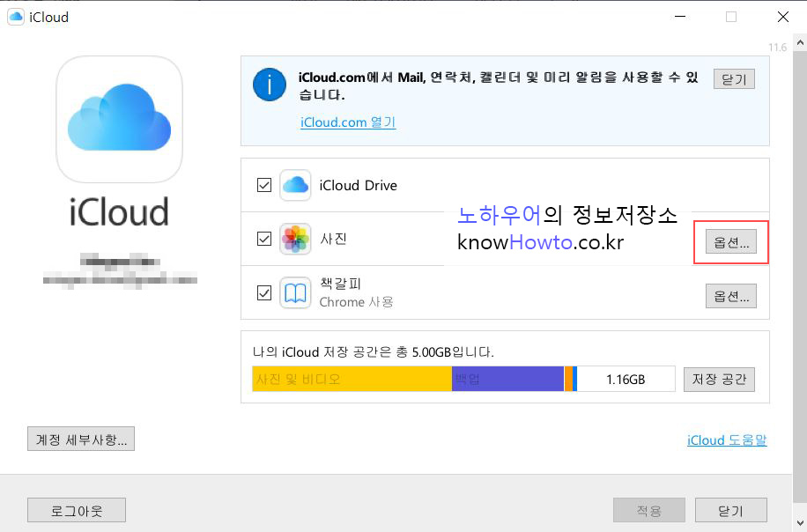Click the 1.16GB free space segment

click(x=626, y=379)
